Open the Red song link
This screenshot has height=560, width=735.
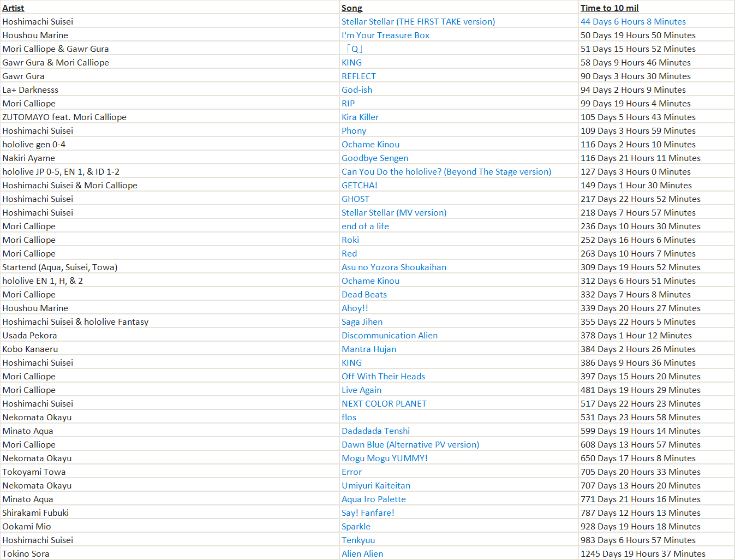(x=349, y=254)
